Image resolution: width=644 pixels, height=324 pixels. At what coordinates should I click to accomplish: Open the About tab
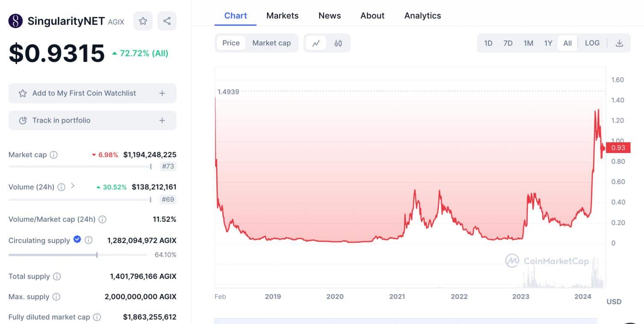click(372, 16)
